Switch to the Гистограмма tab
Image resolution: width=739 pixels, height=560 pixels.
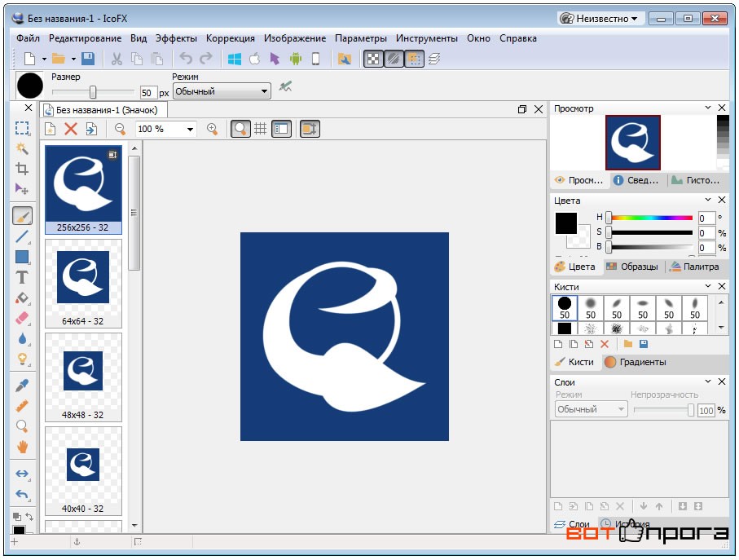pyautogui.click(x=696, y=180)
